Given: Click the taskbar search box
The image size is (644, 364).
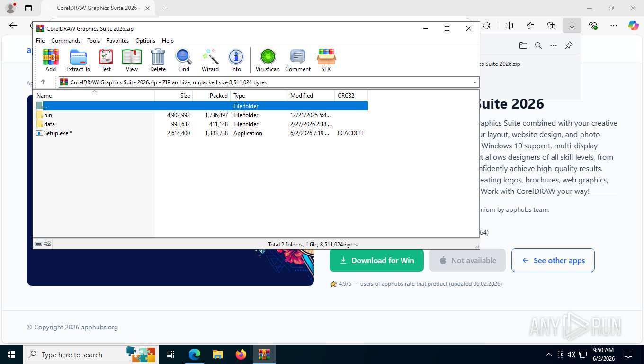Looking at the screenshot, I should tap(90, 355).
